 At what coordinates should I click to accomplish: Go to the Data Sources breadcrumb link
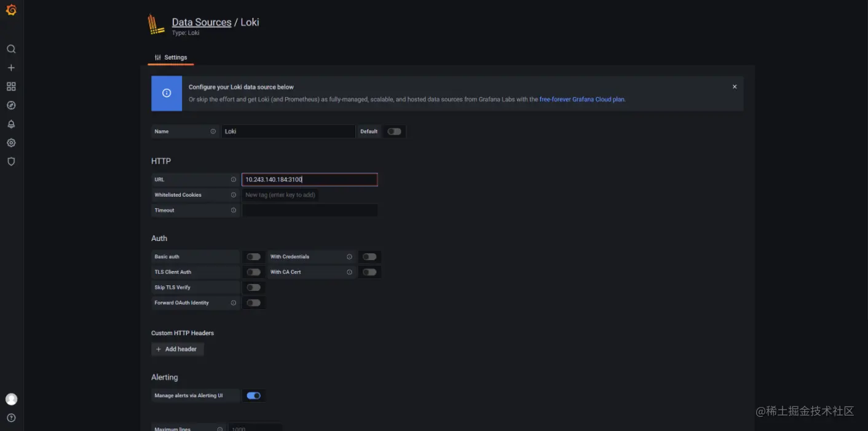point(202,22)
